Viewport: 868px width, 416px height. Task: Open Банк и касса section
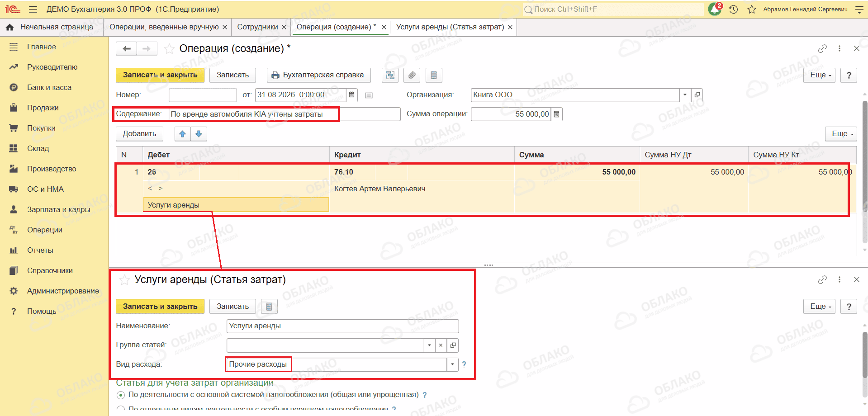pyautogui.click(x=49, y=87)
